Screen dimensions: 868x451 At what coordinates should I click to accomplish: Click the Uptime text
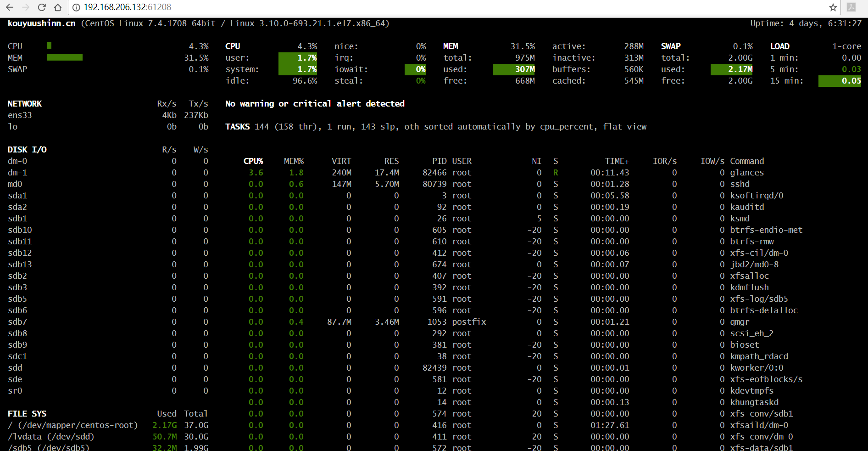point(806,23)
